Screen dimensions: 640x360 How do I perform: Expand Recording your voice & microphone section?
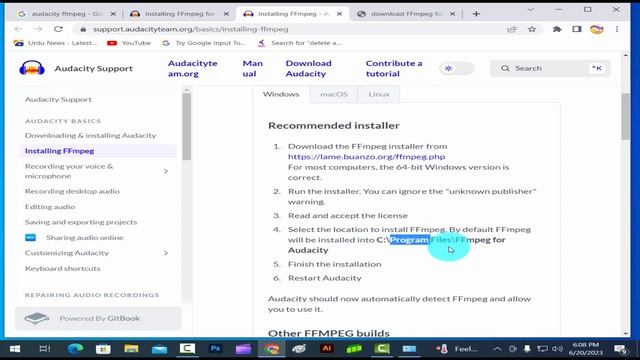tap(166, 171)
